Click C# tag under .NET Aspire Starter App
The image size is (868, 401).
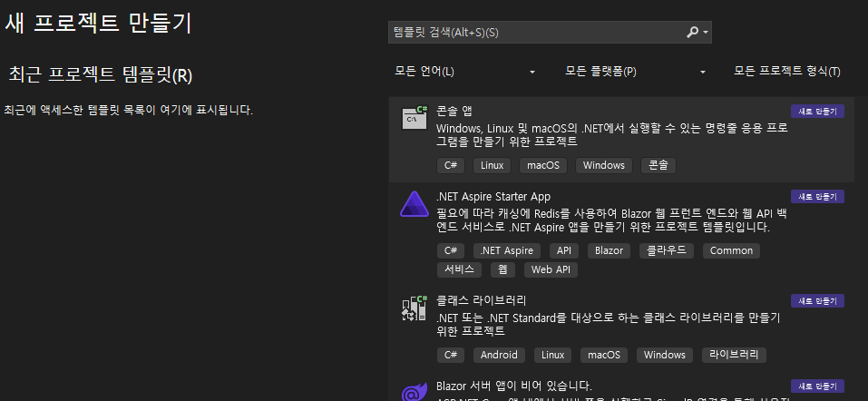[451, 250]
